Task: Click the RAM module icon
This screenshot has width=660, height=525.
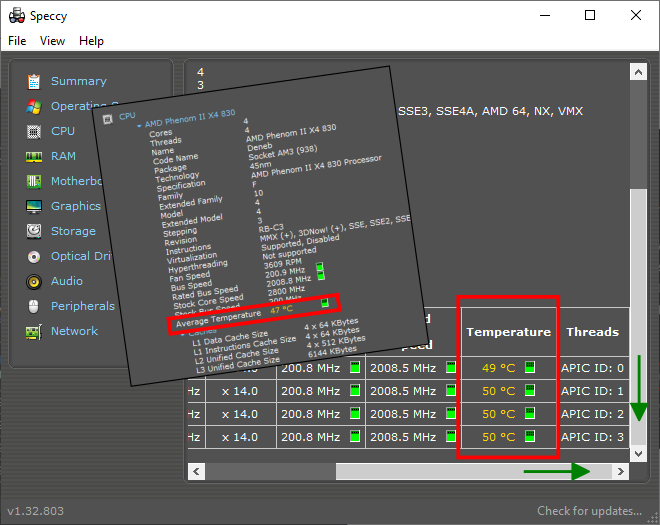Action: click(x=34, y=156)
